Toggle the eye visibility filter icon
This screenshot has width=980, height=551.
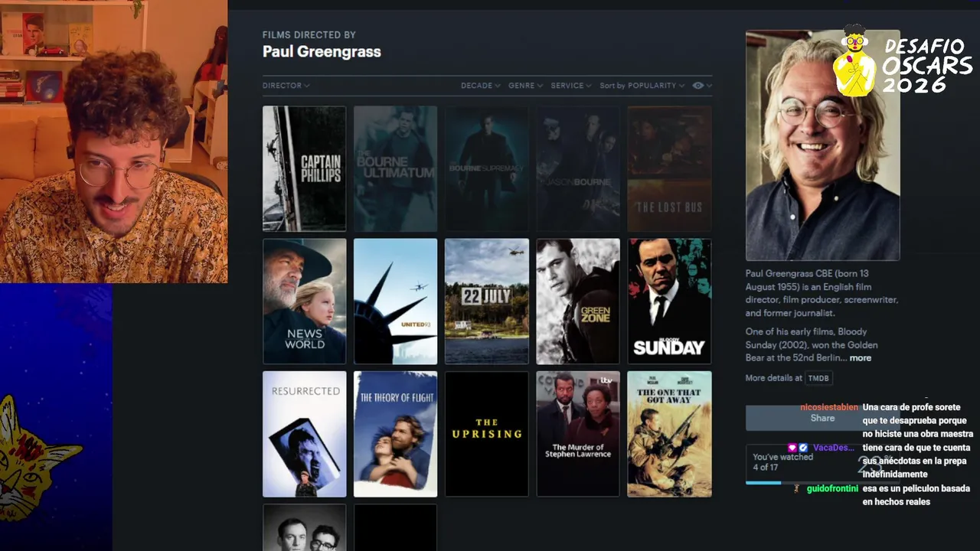698,86
